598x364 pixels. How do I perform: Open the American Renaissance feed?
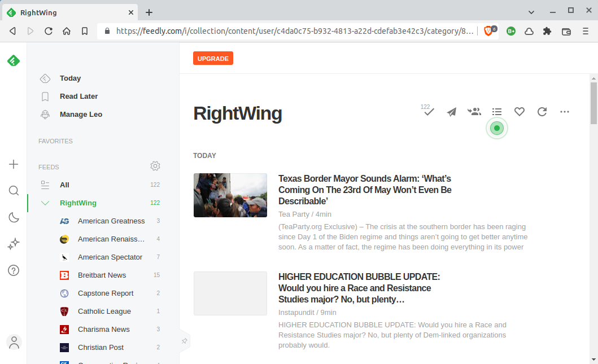coord(110,239)
